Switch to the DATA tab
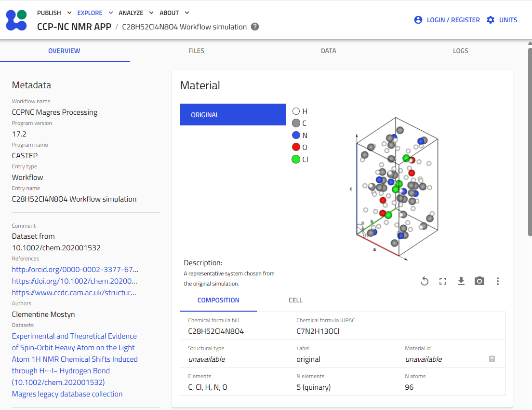532x410 pixels. (x=329, y=51)
